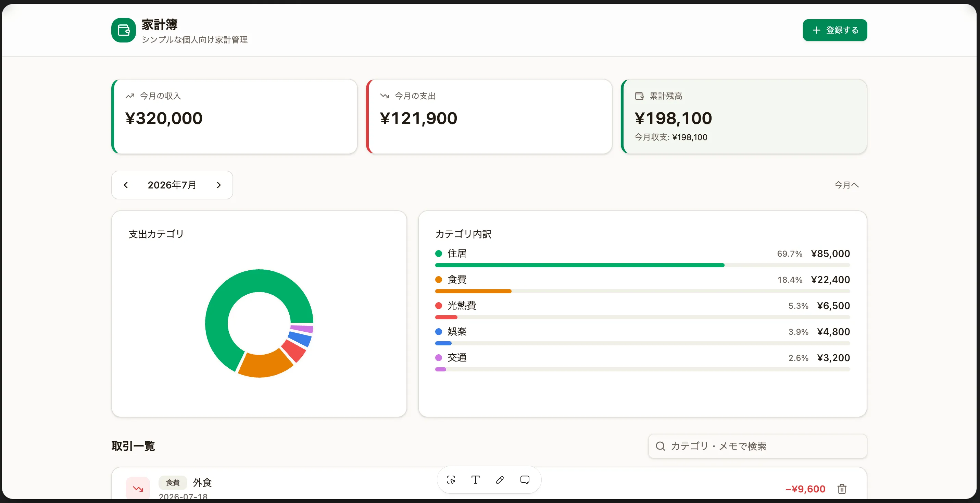Click the ¥198,100 balance amount
980x503 pixels.
pos(673,119)
